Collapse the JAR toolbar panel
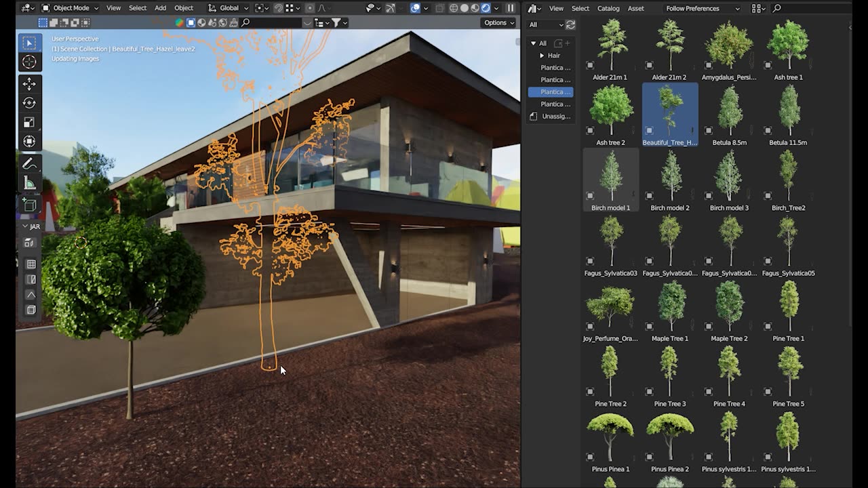Image resolution: width=868 pixels, height=488 pixels. [x=25, y=226]
